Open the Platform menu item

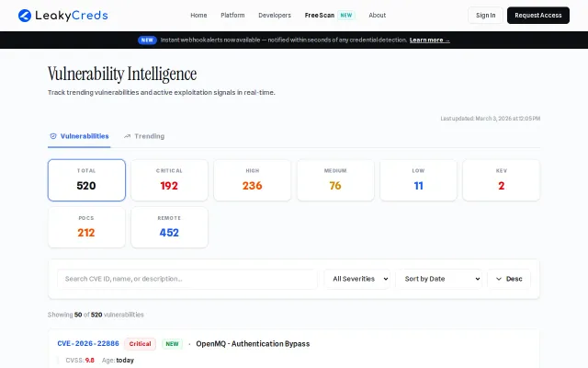coord(232,16)
